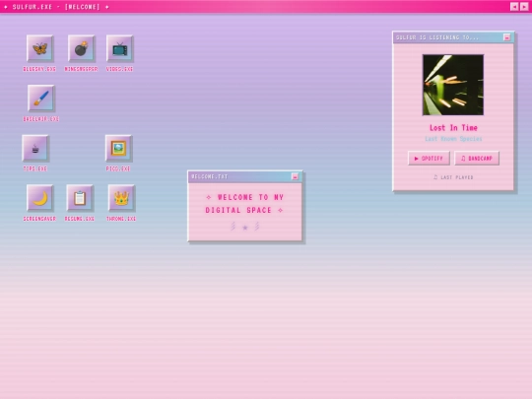Click the Last Played label
Viewport: 532px width, 399px height.
[453, 177]
